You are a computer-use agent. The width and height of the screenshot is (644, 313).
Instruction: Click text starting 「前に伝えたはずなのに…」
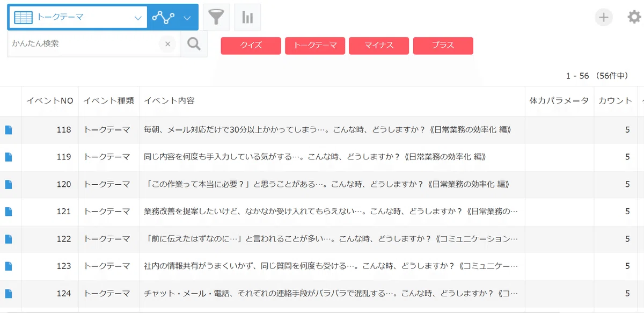331,239
